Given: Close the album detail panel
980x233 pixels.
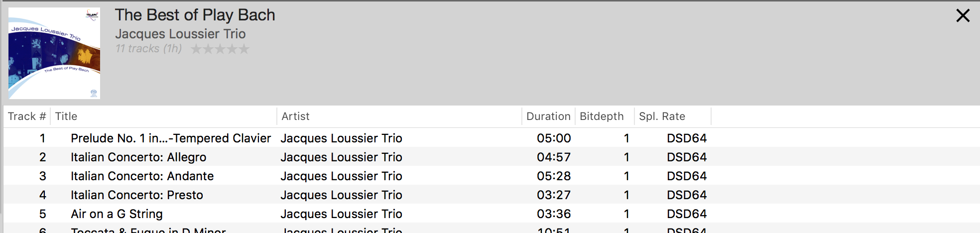Looking at the screenshot, I should (963, 15).
